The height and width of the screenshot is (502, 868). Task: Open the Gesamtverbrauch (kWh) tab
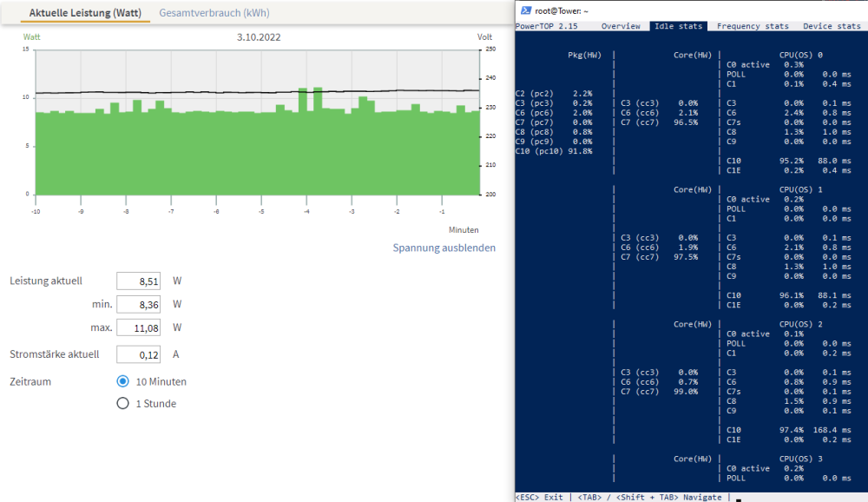(x=214, y=13)
